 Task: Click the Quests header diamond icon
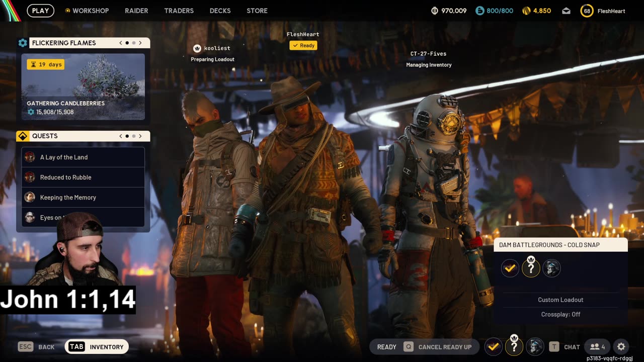[x=23, y=136]
